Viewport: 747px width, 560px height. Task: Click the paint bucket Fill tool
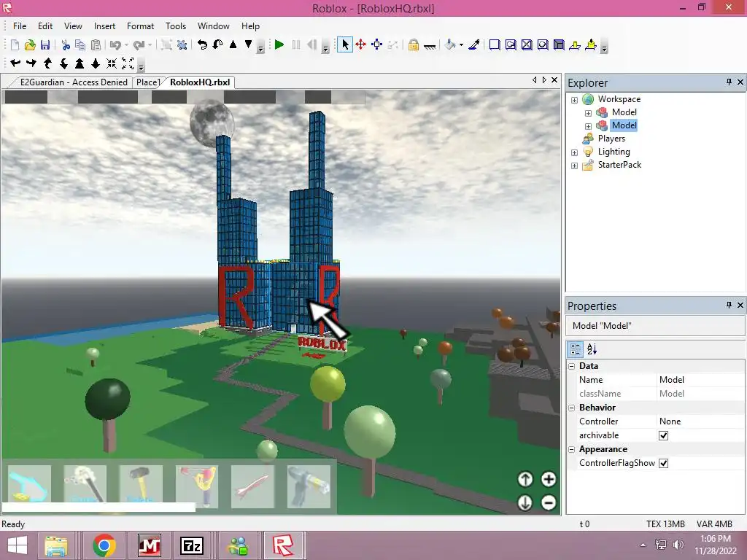click(449, 44)
